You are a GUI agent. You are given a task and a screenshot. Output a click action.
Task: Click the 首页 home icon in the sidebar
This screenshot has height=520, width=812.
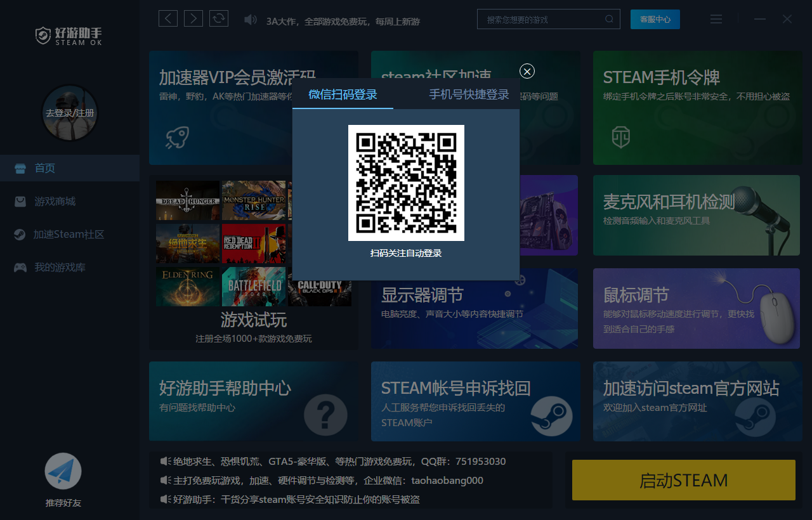[20, 168]
